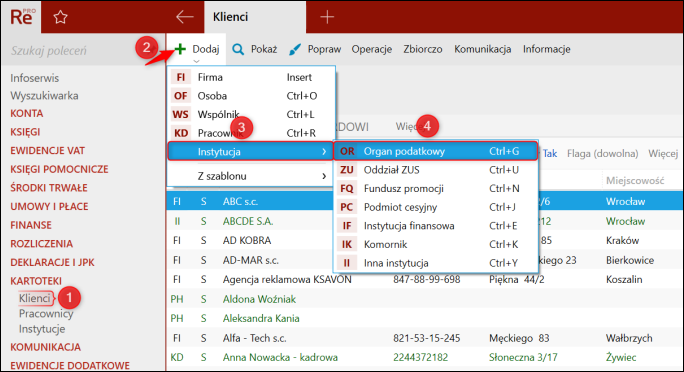Click the PC icon for Podmiot cesyjny

tap(347, 207)
